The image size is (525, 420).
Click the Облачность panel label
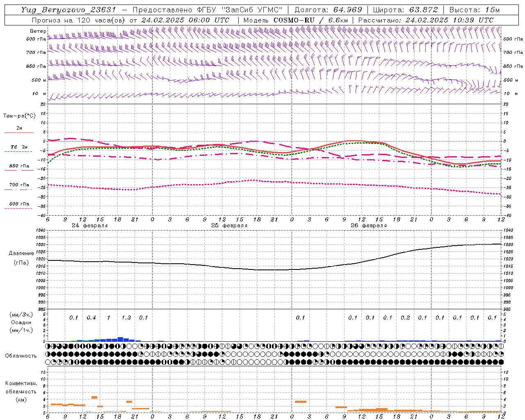(21, 356)
